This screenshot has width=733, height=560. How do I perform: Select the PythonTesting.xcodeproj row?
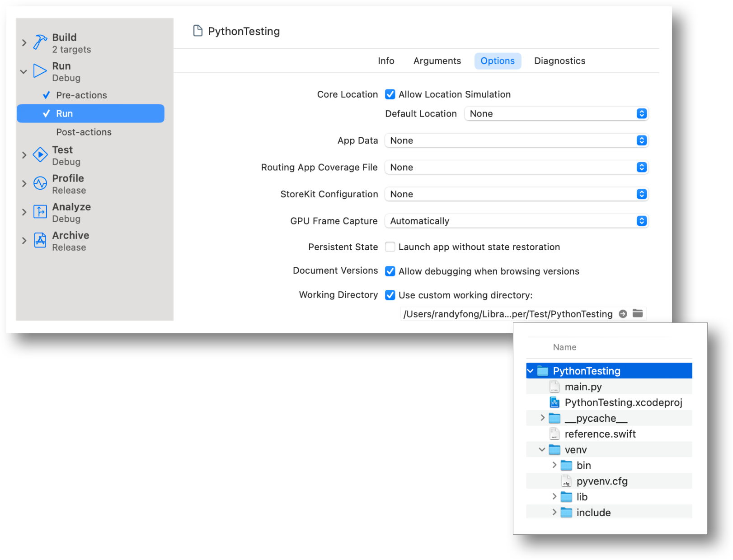coord(609,402)
